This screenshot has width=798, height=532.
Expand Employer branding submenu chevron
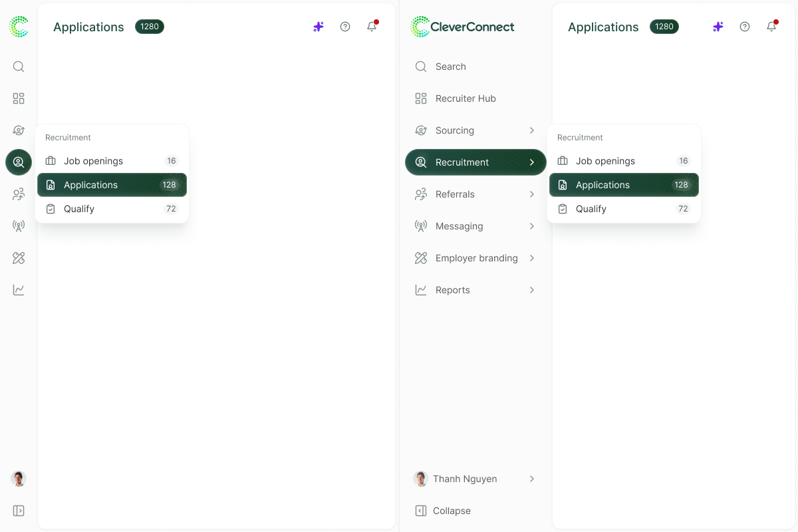[532, 258]
